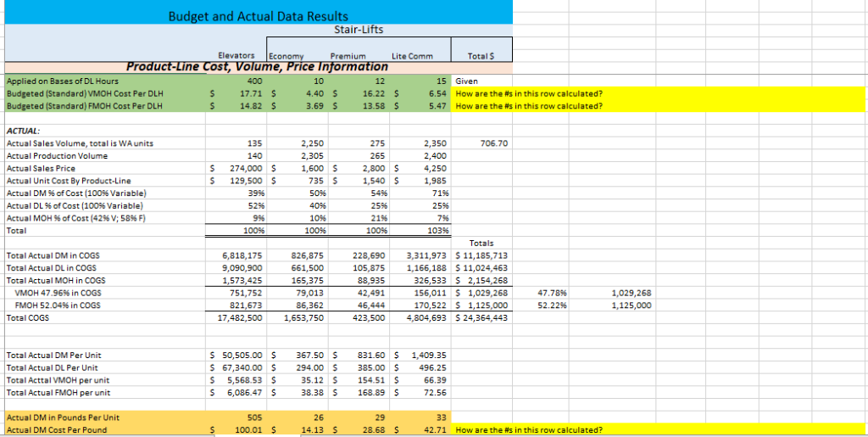868x437 pixels.
Task: Click the Elevators pounds per unit 505 cell
Action: [x=253, y=417]
